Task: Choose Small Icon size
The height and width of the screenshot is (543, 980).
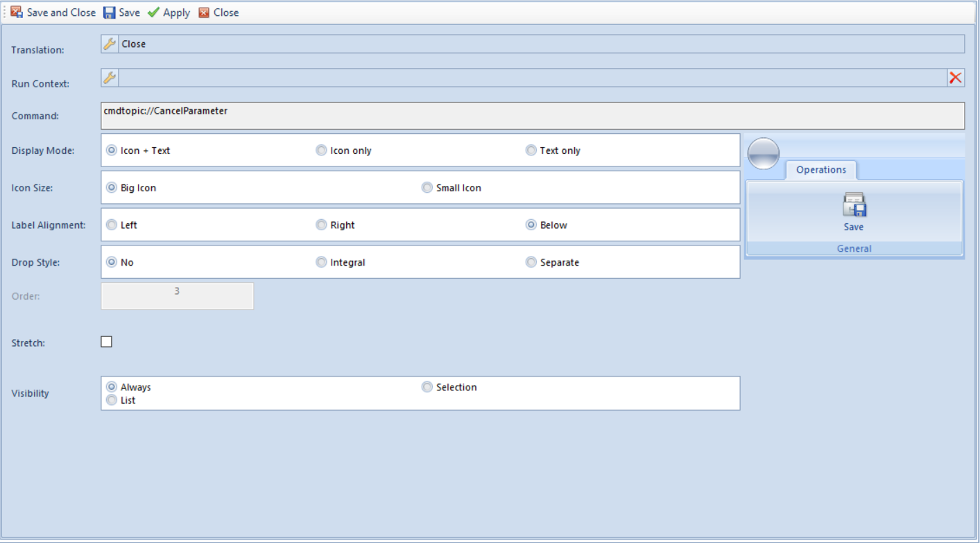Action: click(x=427, y=188)
